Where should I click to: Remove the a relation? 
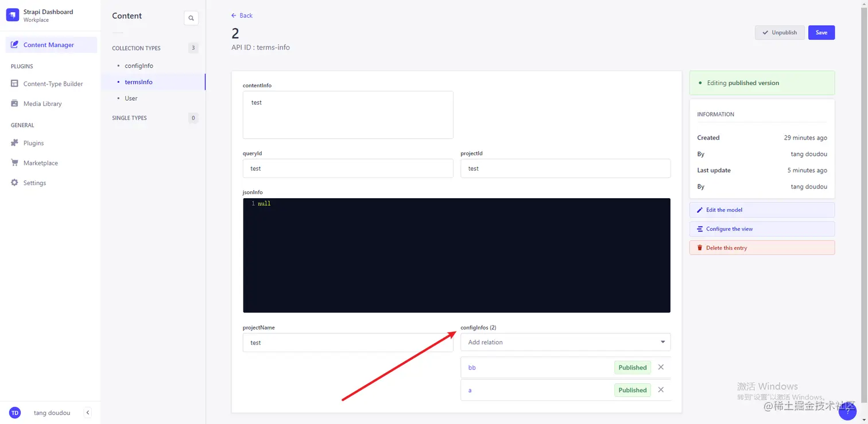click(x=661, y=390)
